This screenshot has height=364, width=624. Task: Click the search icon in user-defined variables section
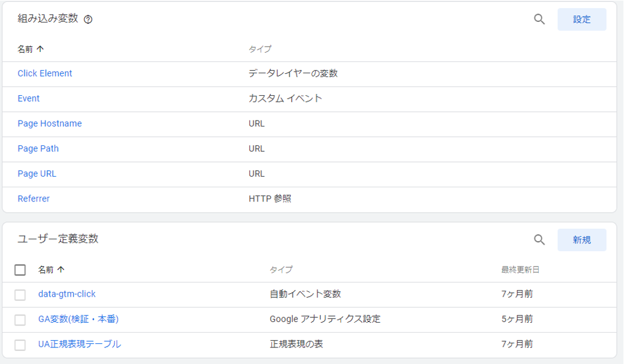point(539,239)
